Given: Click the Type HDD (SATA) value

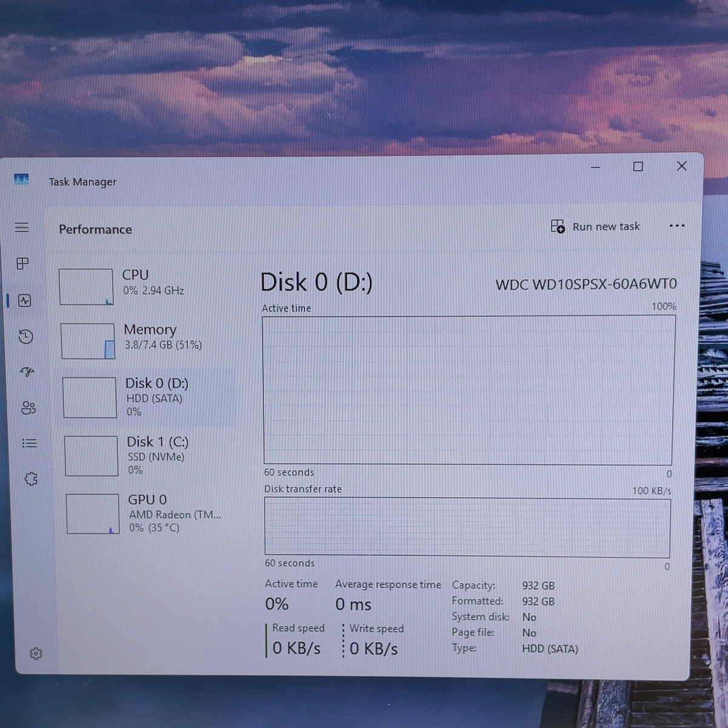Looking at the screenshot, I should coord(550,649).
